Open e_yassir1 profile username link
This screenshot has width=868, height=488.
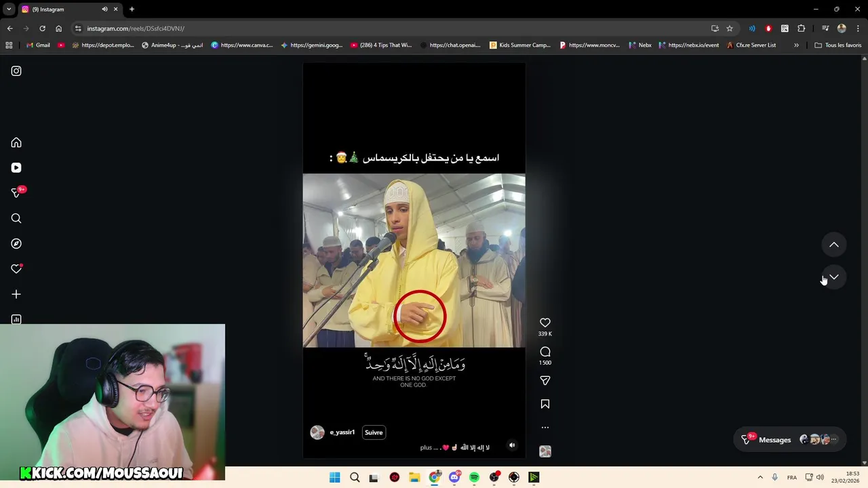342,432
